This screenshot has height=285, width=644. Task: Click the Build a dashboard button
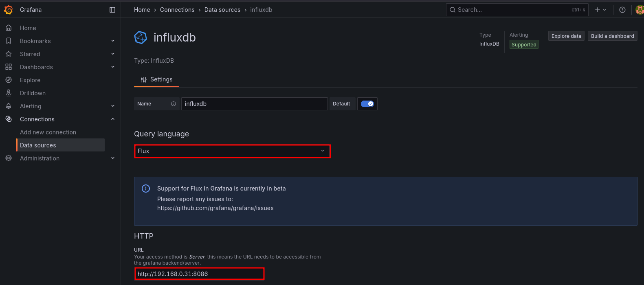tap(612, 36)
